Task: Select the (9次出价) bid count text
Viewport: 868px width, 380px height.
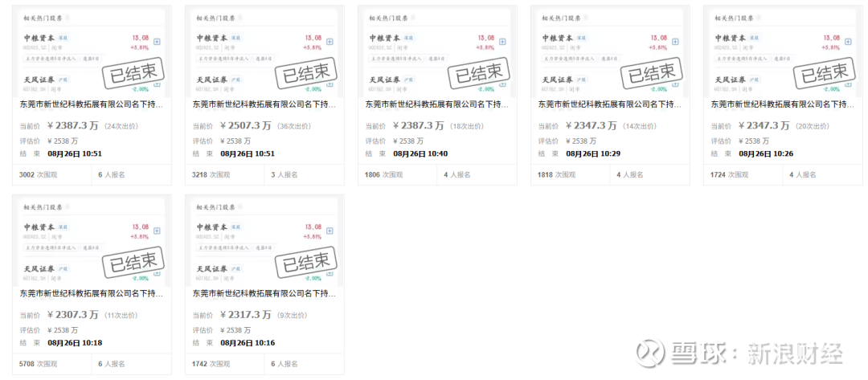Action: point(292,315)
